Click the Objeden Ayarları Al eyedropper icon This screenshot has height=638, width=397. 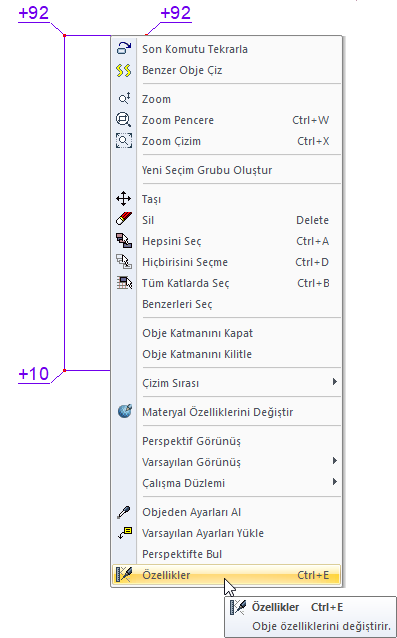coord(124,512)
